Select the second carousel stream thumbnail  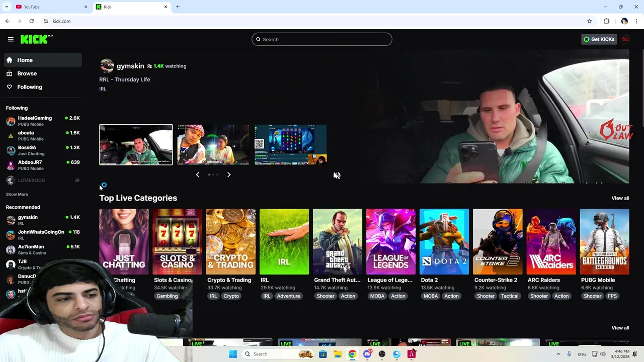point(213,145)
